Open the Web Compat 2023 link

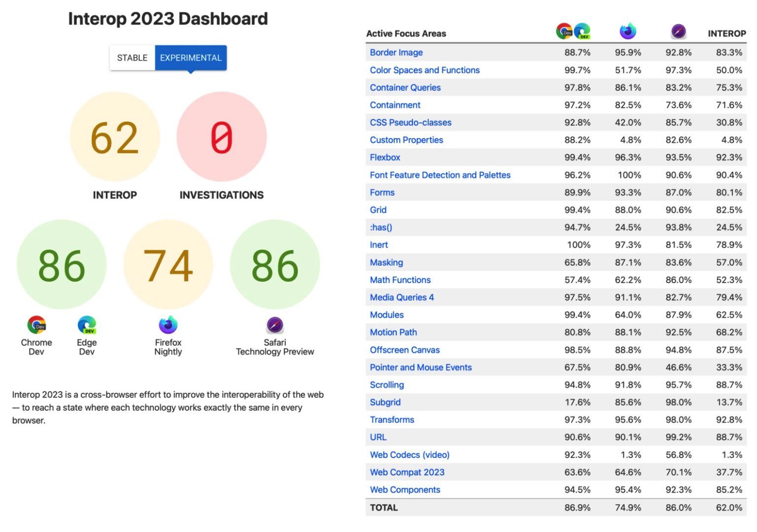pyautogui.click(x=407, y=472)
